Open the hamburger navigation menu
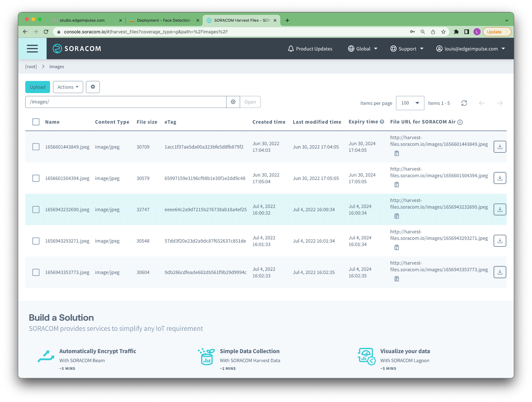This screenshot has height=402, width=532. pyautogui.click(x=32, y=49)
